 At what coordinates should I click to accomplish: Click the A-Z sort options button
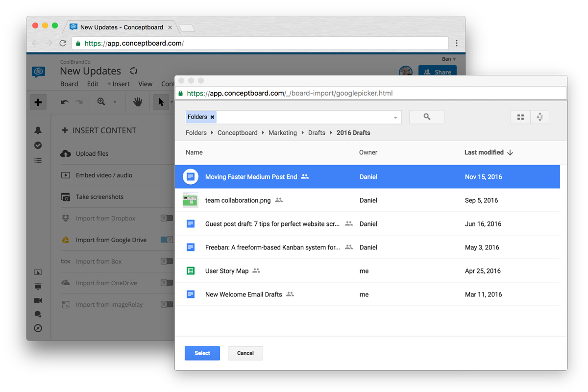coord(539,117)
